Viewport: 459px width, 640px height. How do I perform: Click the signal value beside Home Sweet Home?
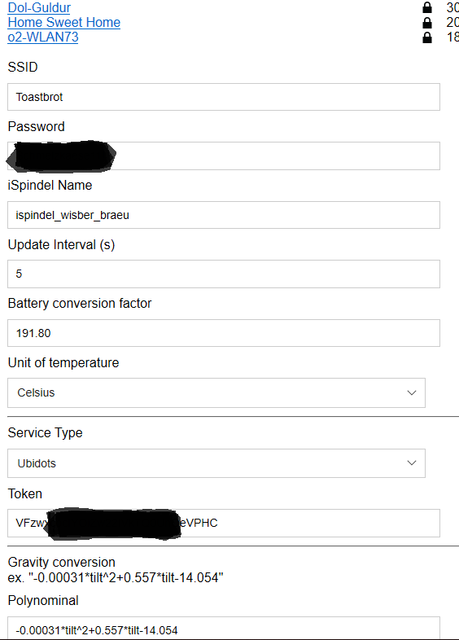tap(452, 22)
